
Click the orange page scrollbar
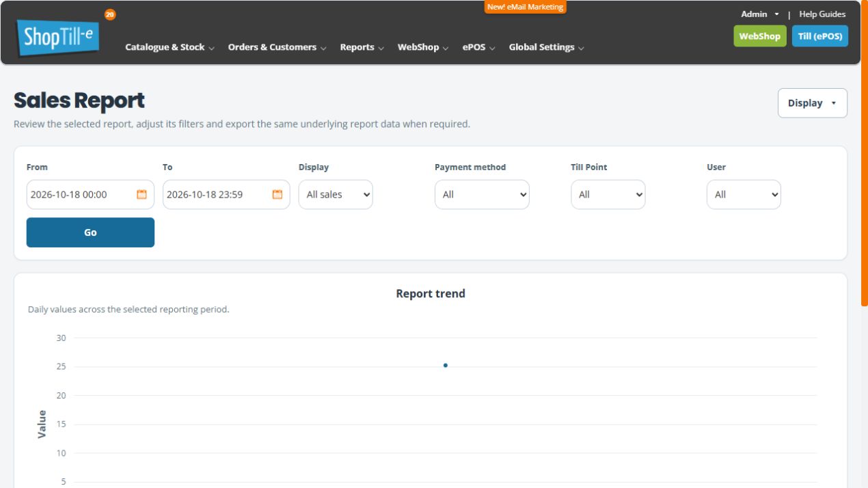(x=864, y=153)
